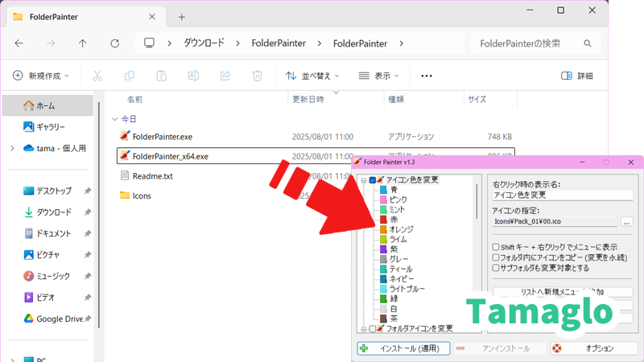
Task: Go up one folder level
Action: [x=83, y=43]
